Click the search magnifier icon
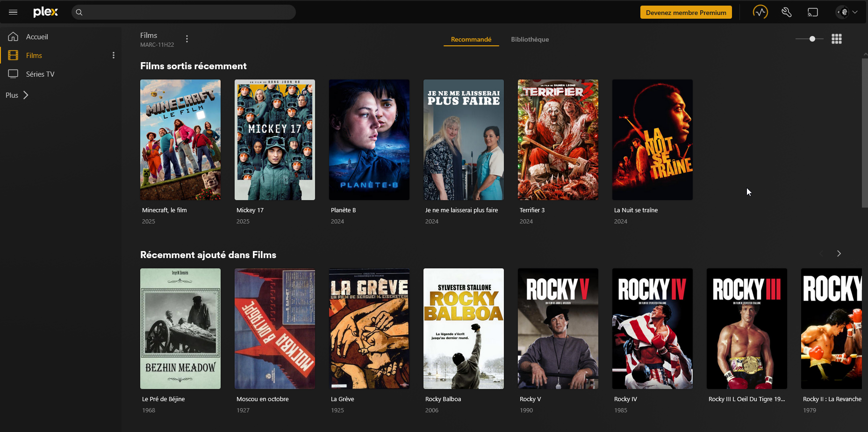 coord(79,12)
